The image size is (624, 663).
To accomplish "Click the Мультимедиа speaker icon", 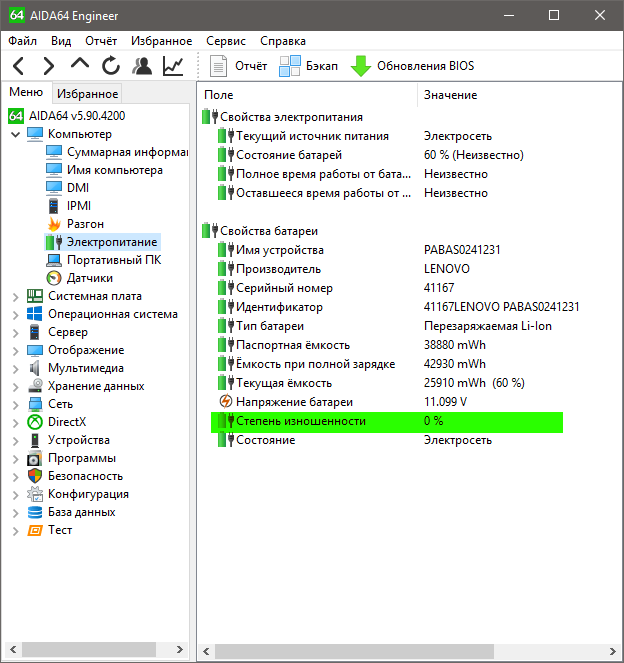I will (x=35, y=368).
